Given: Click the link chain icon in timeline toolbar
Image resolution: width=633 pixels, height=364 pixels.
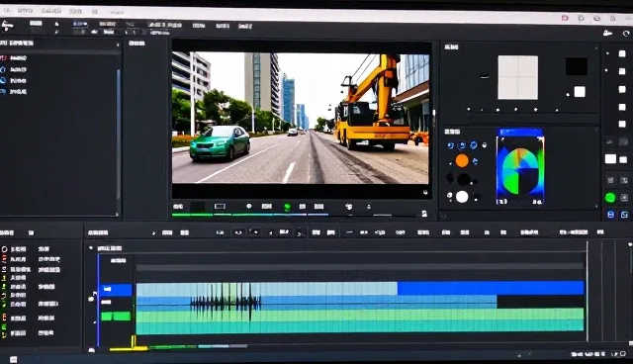Looking at the screenshot, I should pos(238,232).
